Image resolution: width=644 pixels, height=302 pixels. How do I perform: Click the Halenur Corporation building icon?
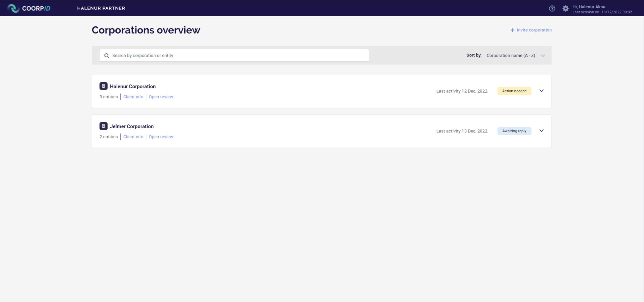[x=103, y=86]
